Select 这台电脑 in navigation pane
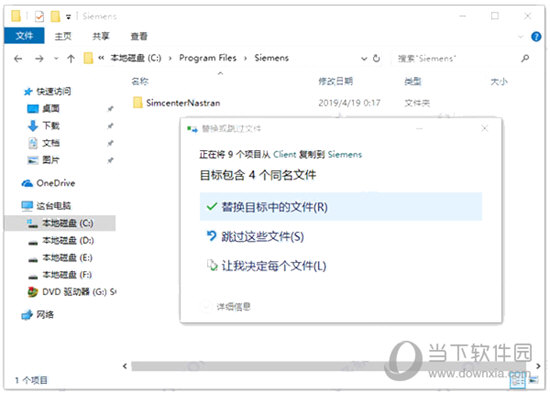Screen dimensions: 550x393 click(53, 206)
